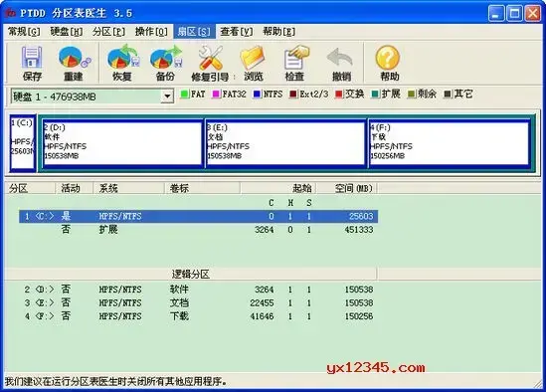Screen dimensions: 546x392
Task: Click start cylinder value 41646
Action: [x=262, y=316]
